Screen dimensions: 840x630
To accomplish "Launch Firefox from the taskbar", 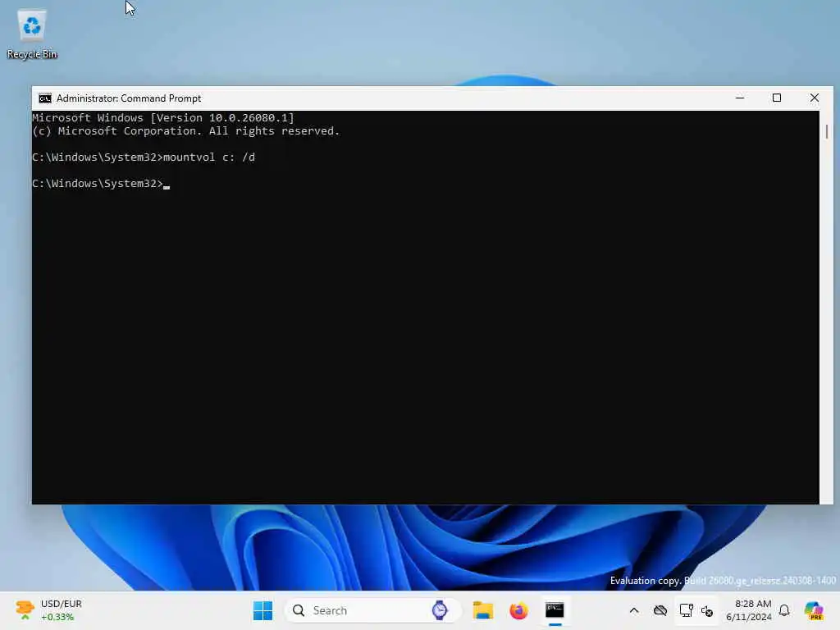I will coord(518,610).
